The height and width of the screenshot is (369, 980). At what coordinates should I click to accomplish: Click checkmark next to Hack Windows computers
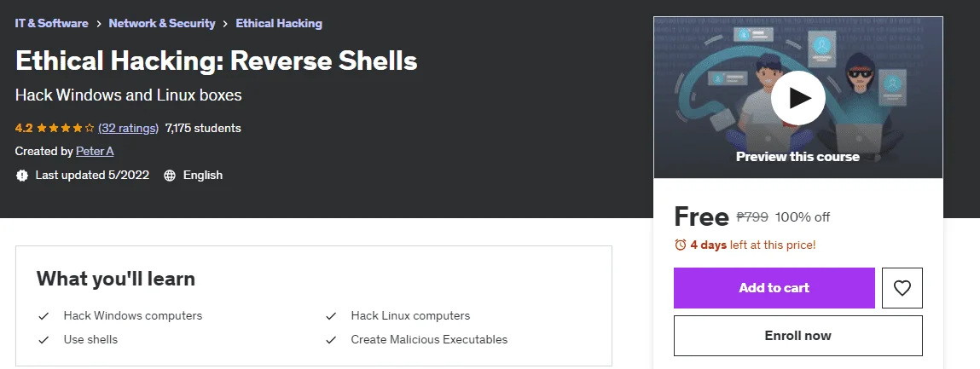(43, 316)
